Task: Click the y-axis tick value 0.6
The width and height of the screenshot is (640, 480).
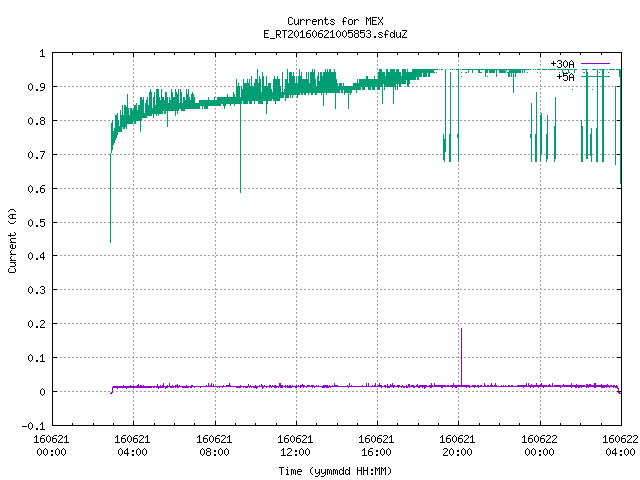Action: [x=36, y=189]
